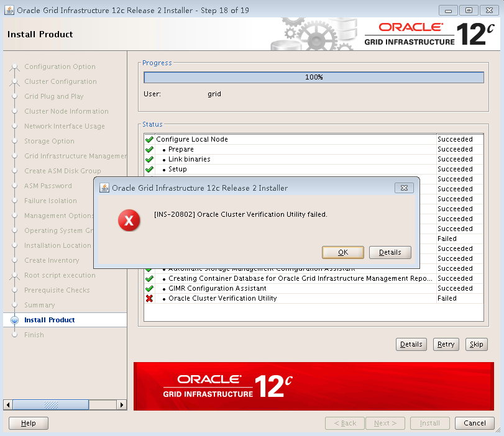Select the Network Interface Usage step

(64, 126)
